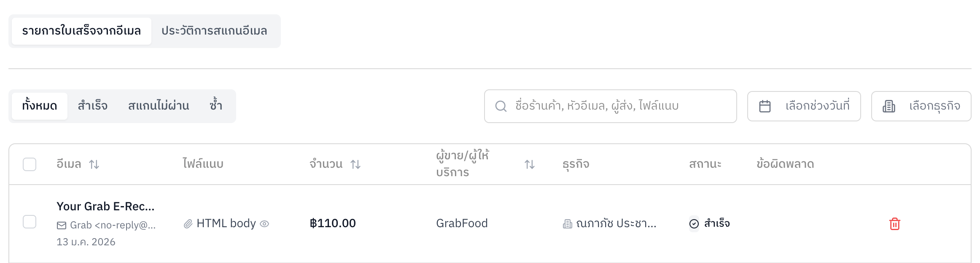Click the paperclip icon next to HTML body
The image size is (980, 263).
click(x=188, y=223)
